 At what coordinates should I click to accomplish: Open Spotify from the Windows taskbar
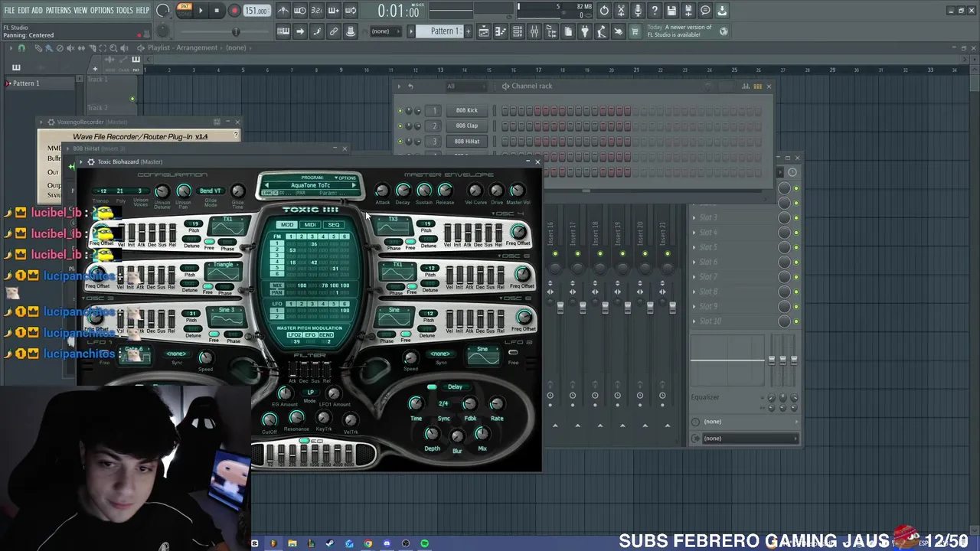[424, 543]
